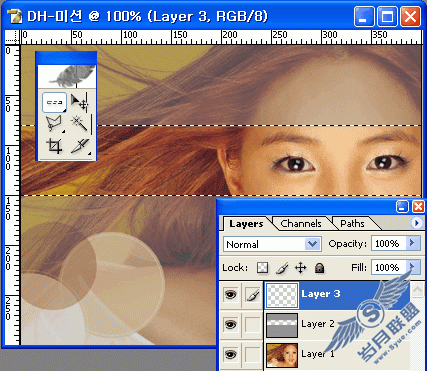Viewport: 427px width, 371px height.
Task: Maximize the DH document window
Action: [387, 16]
